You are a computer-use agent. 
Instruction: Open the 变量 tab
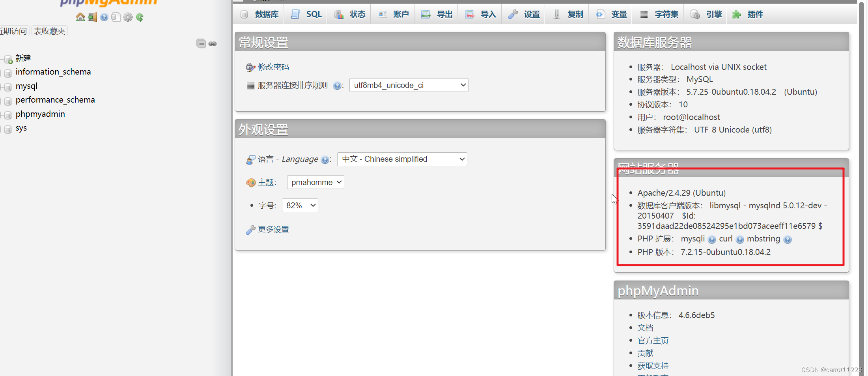click(611, 15)
